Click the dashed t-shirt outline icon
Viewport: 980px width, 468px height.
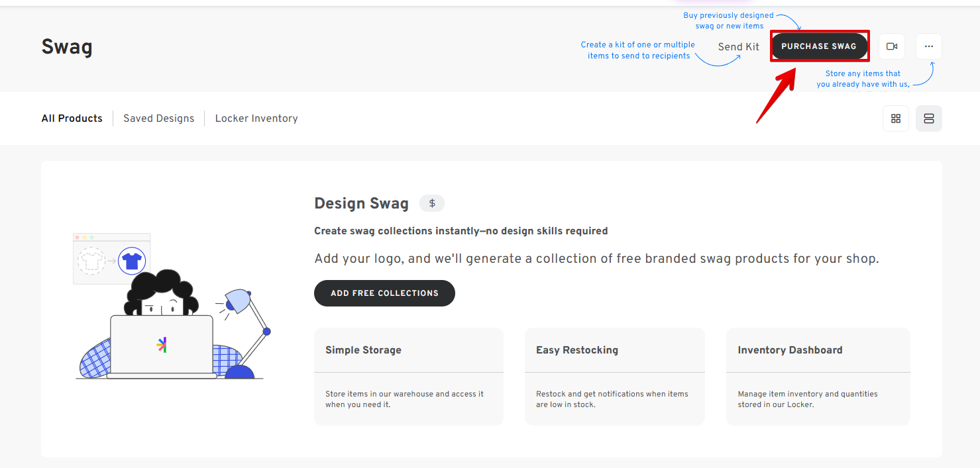(x=91, y=261)
